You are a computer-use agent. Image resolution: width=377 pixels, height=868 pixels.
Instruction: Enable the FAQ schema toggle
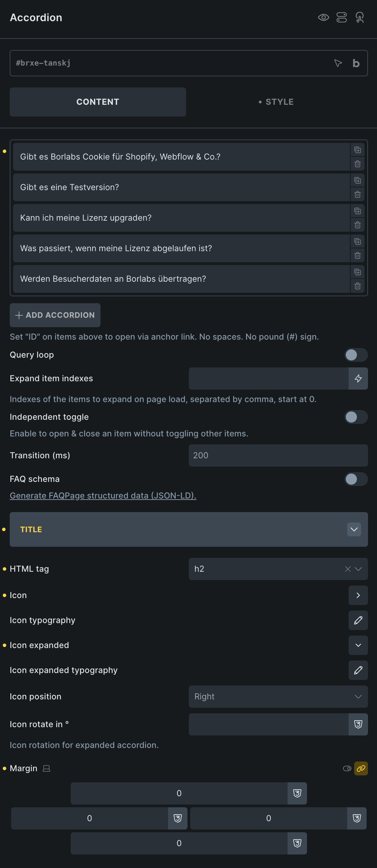click(356, 479)
